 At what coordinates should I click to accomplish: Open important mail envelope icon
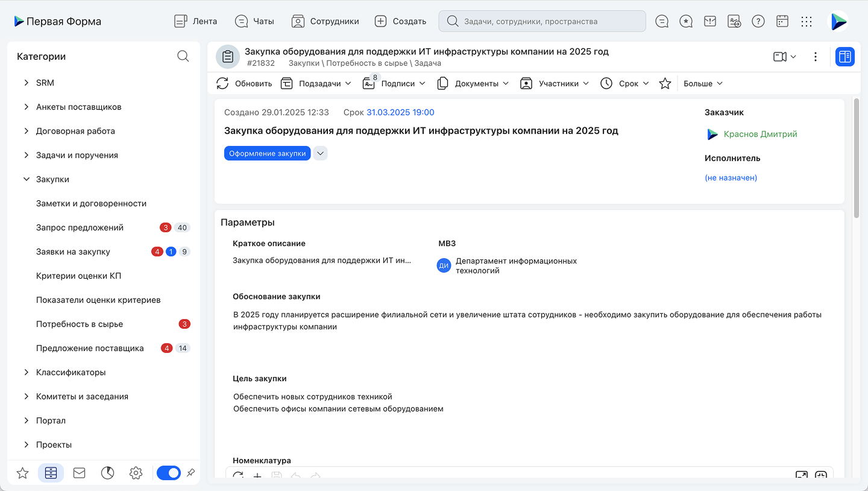coord(710,21)
